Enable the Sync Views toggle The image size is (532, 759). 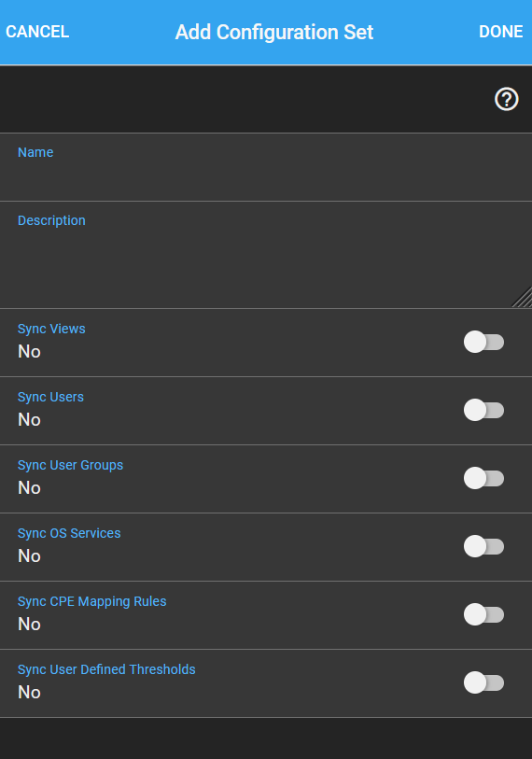click(x=483, y=343)
